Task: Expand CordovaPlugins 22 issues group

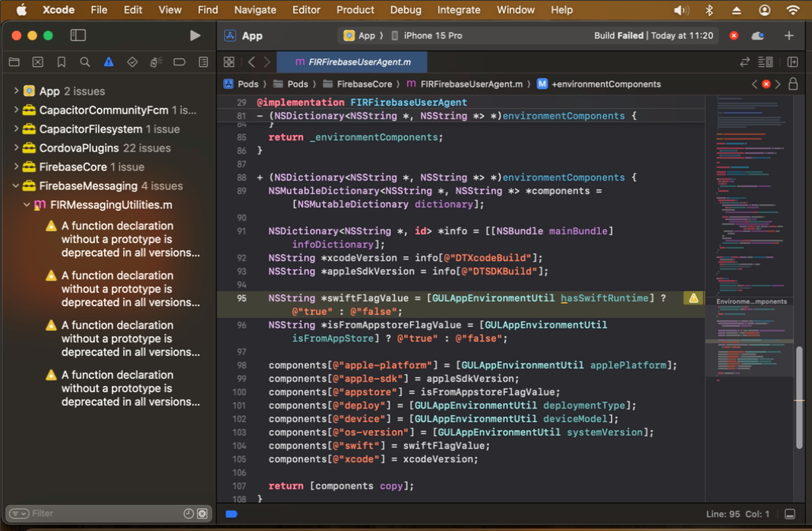Action: click(16, 148)
